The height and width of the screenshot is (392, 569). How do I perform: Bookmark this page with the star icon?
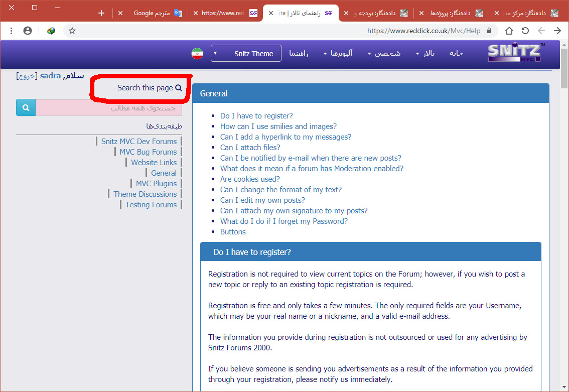[x=72, y=31]
